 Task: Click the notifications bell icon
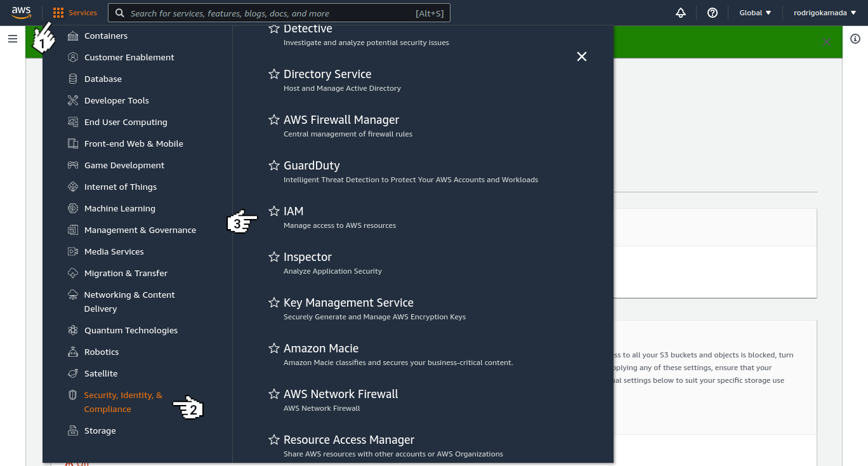click(680, 13)
